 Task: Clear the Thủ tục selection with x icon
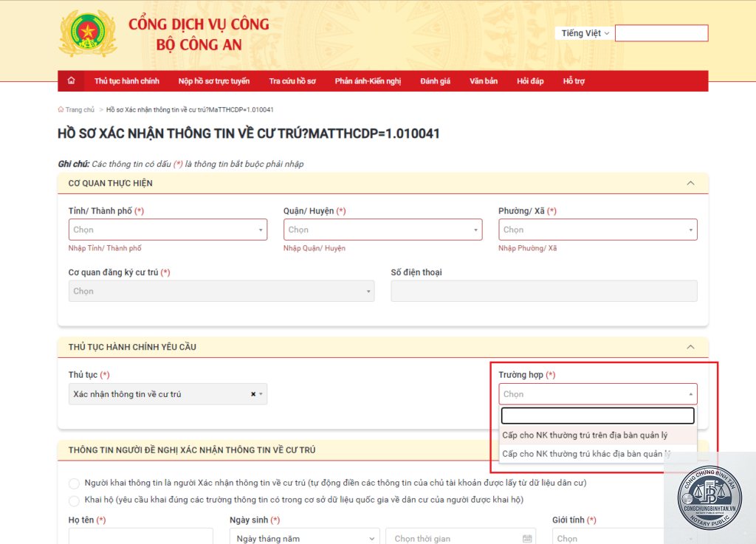pos(253,394)
